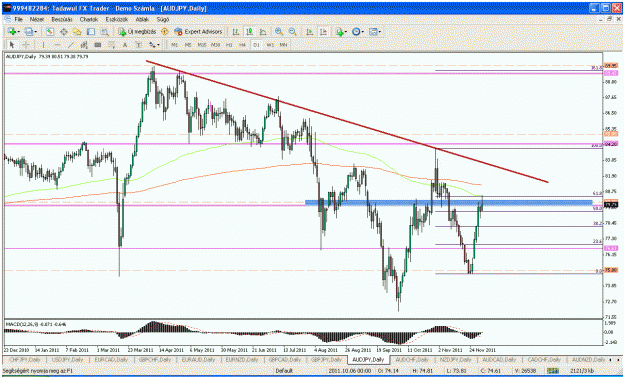Select the text 'A' tool
Screen dimensions: 625x377
click(x=125, y=45)
